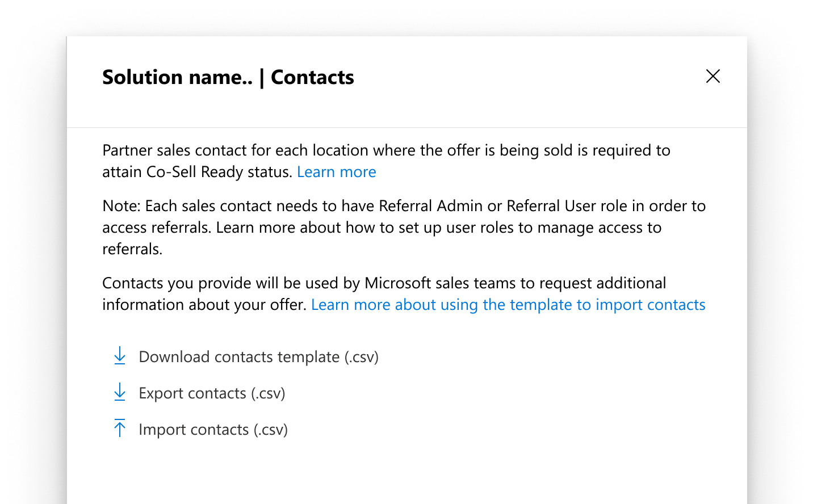813x504 pixels.
Task: Open link about using template to import contacts
Action: tap(508, 304)
